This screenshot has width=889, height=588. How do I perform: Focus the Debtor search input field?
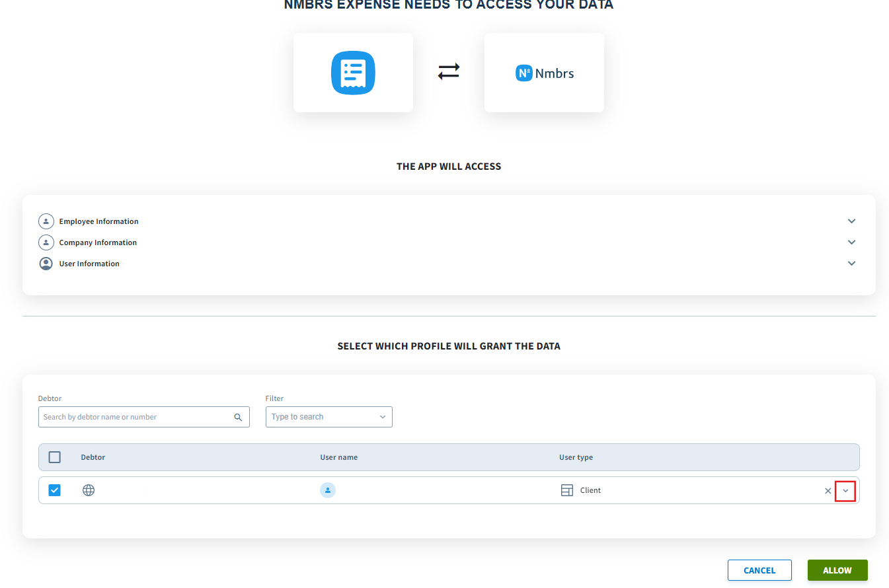pos(144,417)
